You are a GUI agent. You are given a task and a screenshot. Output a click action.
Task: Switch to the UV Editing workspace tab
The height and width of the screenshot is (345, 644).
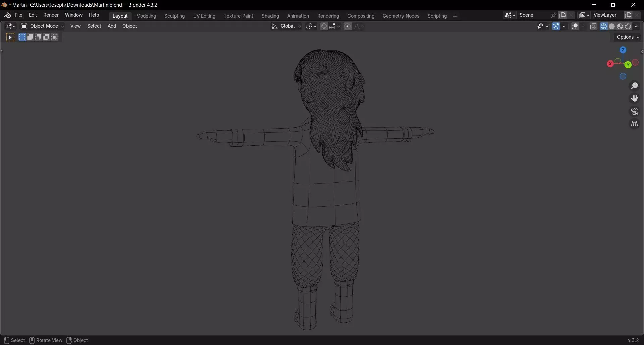coord(204,16)
